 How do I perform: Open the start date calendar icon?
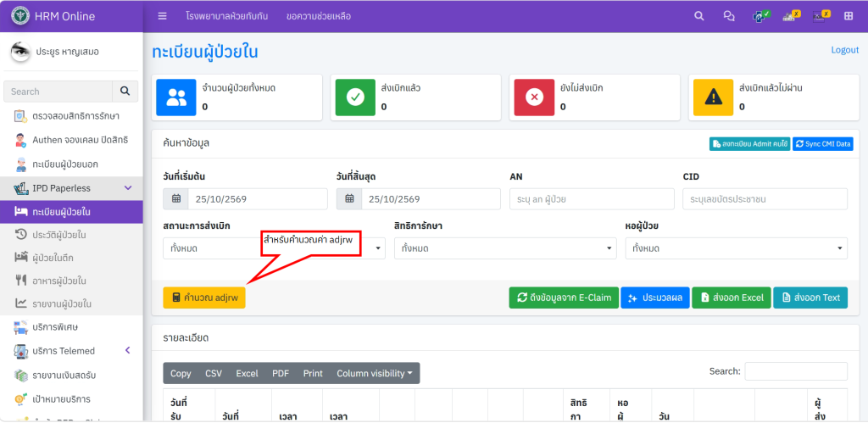[x=176, y=199]
